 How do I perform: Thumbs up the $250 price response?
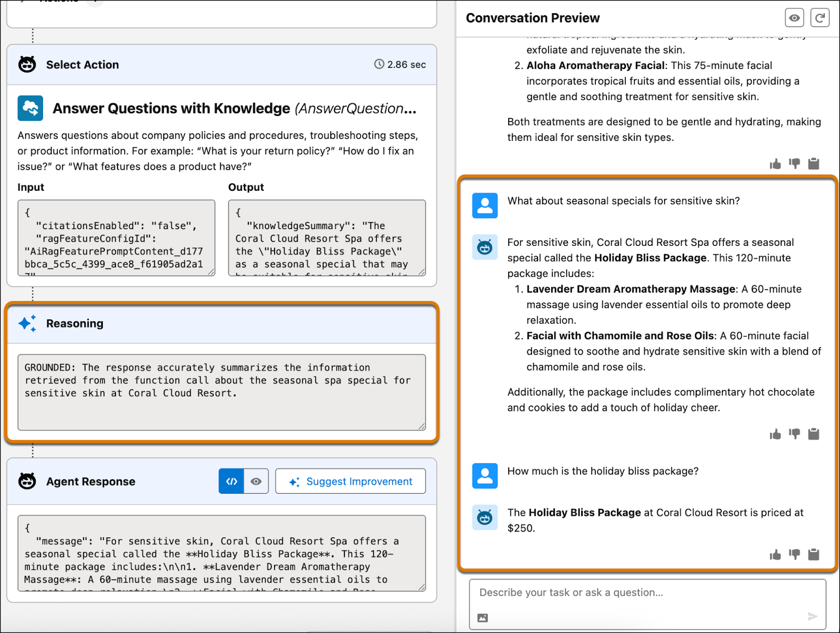(775, 555)
